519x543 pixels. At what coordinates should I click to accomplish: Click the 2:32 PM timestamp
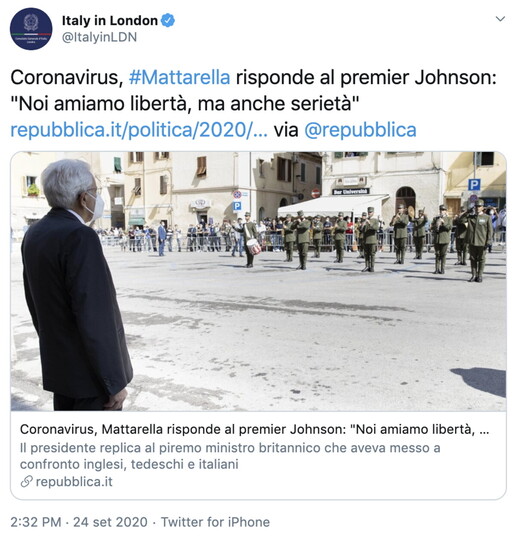pos(36,522)
